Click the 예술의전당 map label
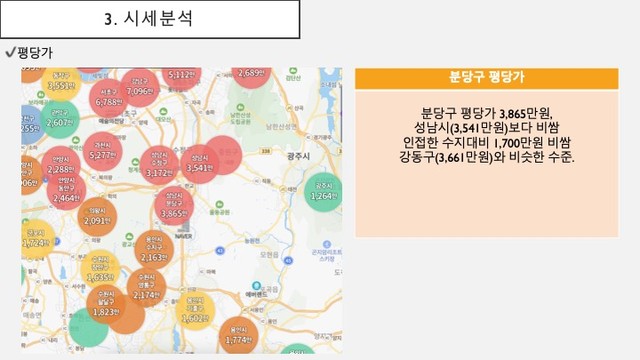This screenshot has width=640, height=360. click(x=111, y=121)
